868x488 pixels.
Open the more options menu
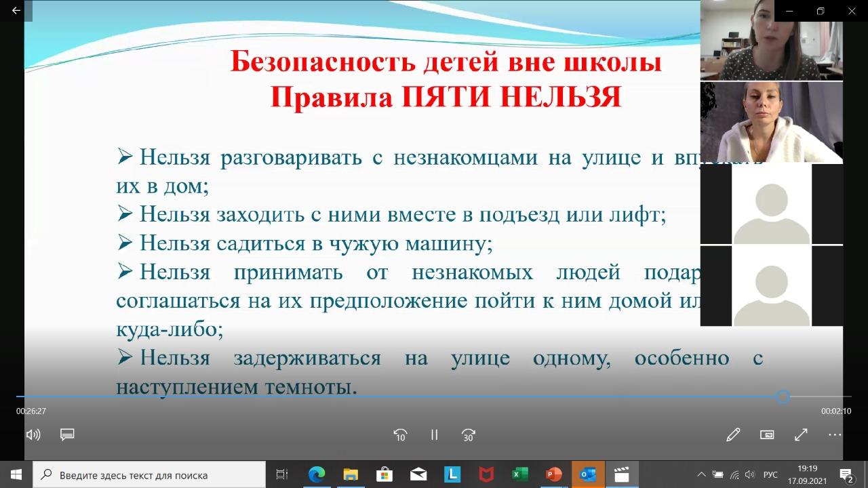[x=835, y=435]
